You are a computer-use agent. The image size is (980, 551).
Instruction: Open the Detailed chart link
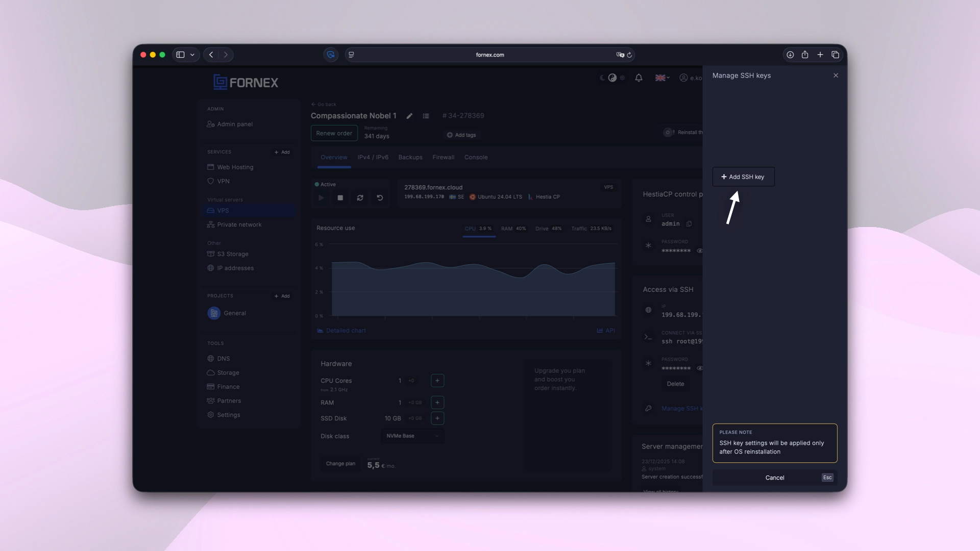click(346, 331)
